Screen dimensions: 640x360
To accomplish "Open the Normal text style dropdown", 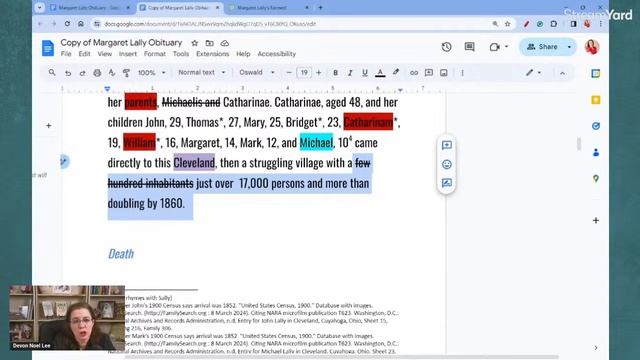I will [202, 72].
